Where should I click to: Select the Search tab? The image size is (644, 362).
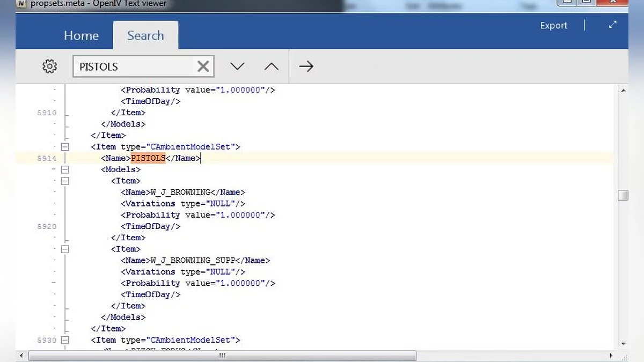point(145,35)
